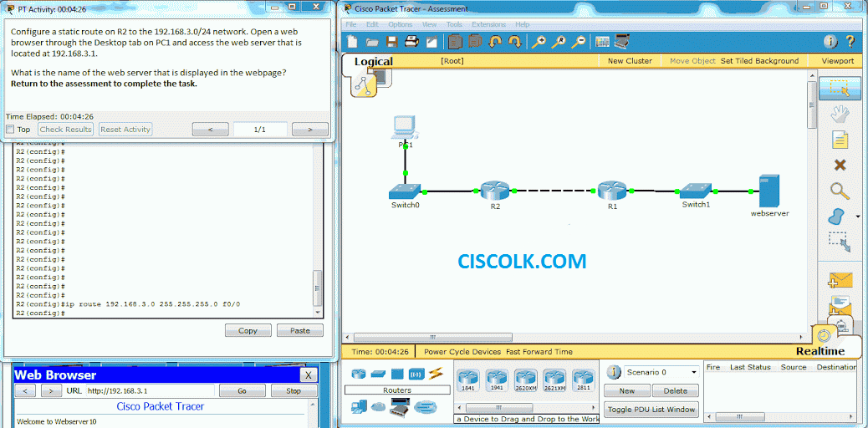Viewport: 868px width, 428px height.
Task: Pick the 1841 router model
Action: (467, 380)
